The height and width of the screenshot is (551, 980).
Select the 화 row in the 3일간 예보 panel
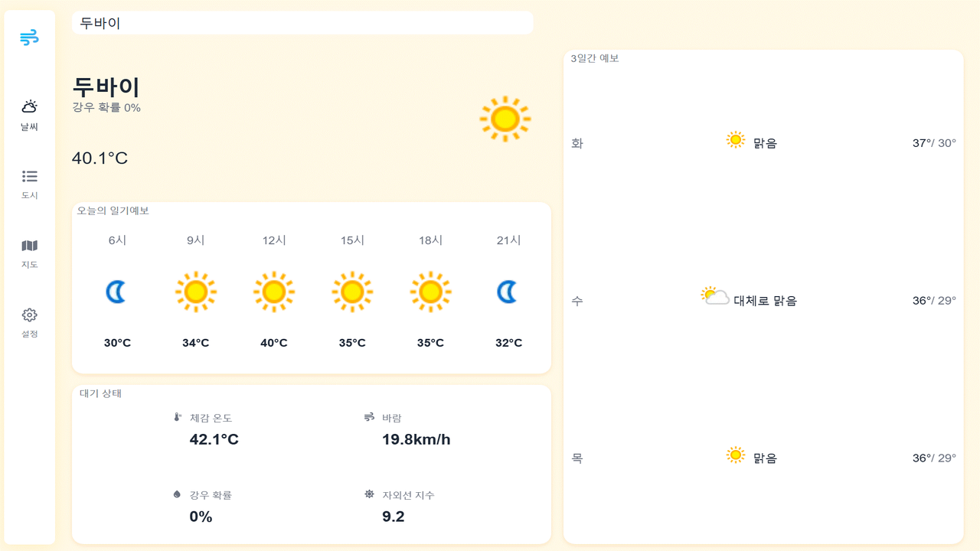click(763, 142)
